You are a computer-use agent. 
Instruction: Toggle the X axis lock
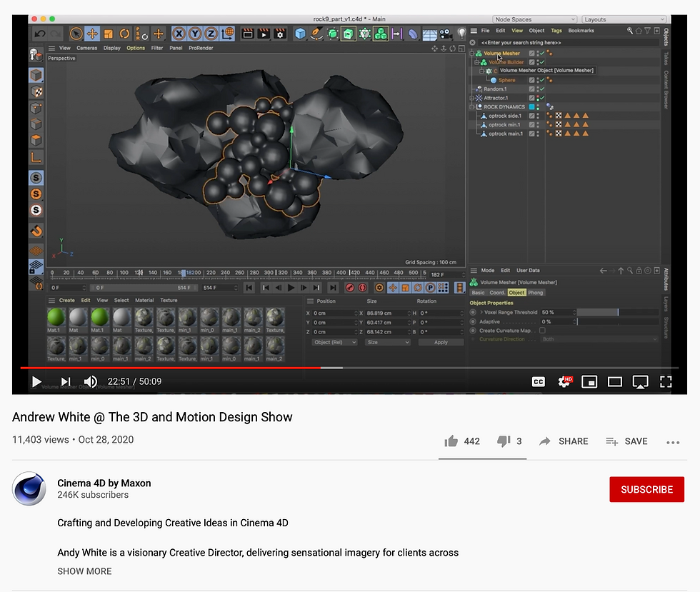click(179, 34)
